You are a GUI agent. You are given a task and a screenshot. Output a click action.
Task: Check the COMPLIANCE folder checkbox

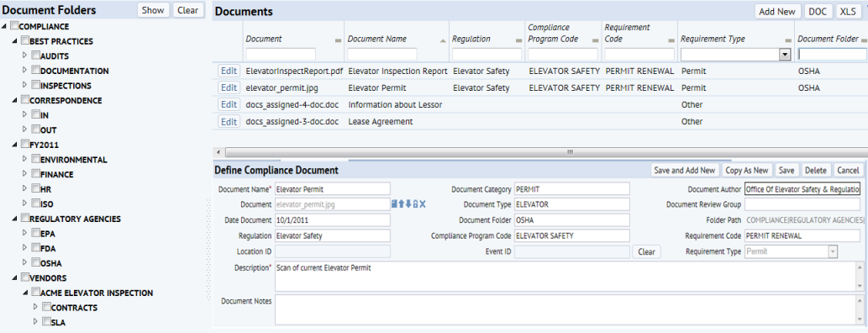tap(14, 25)
